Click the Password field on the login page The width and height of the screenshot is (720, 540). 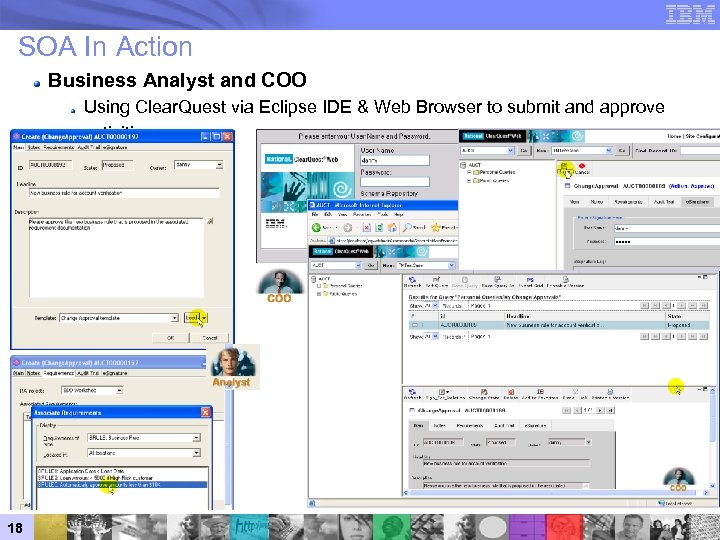[395, 182]
